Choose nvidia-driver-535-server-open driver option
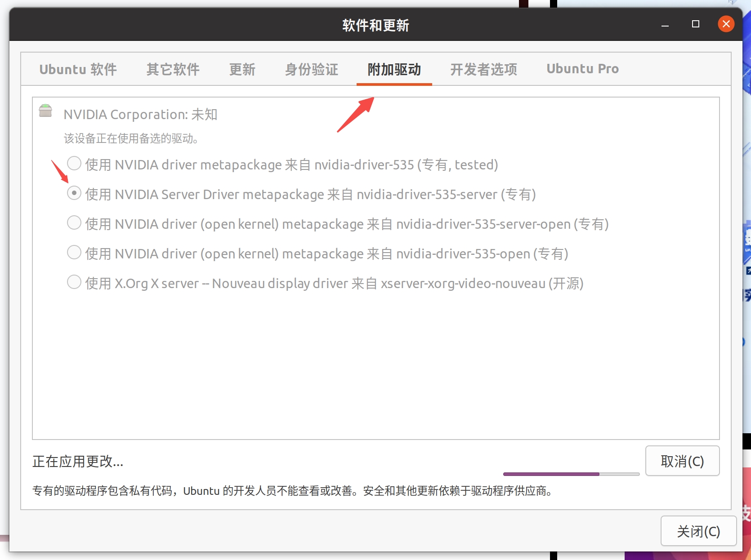 [74, 223]
